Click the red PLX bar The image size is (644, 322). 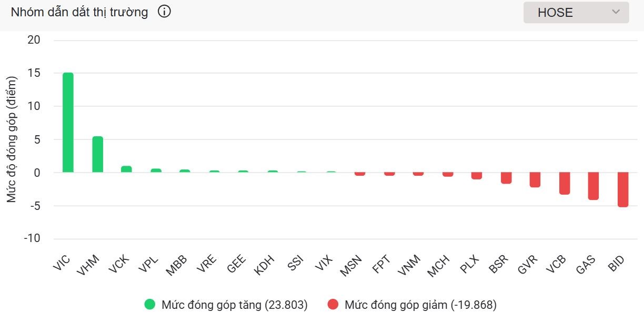click(477, 176)
